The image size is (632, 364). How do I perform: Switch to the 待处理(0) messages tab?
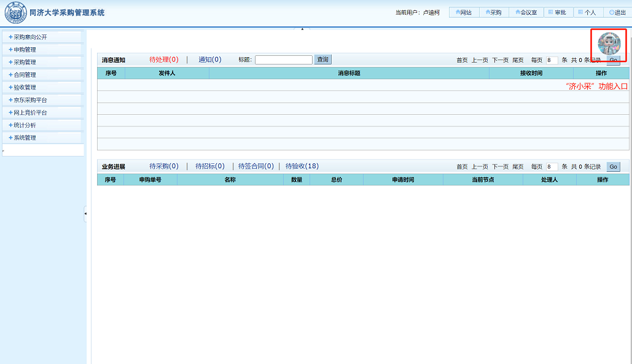pos(163,60)
